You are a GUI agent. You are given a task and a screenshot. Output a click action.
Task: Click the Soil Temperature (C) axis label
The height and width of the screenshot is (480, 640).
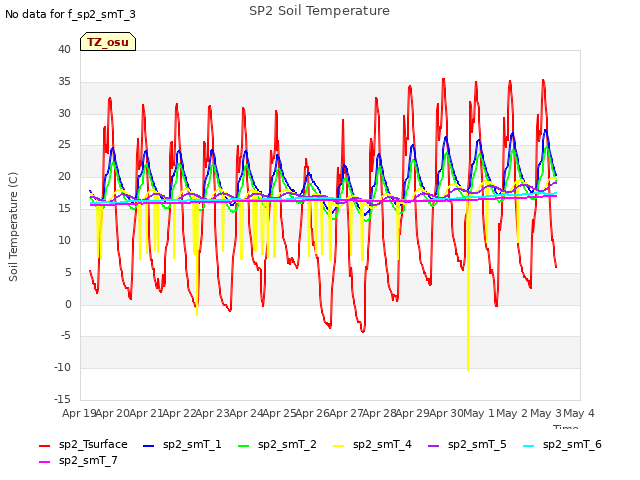[x=13, y=227]
